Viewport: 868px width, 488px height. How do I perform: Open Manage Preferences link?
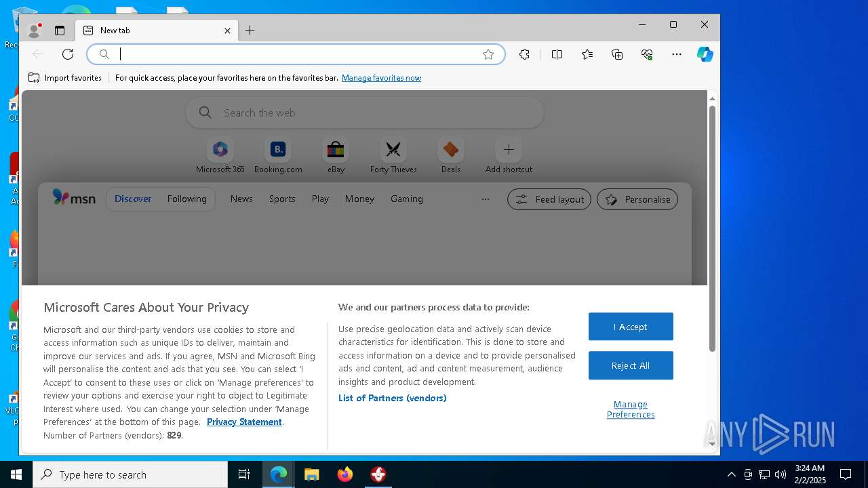(631, 409)
